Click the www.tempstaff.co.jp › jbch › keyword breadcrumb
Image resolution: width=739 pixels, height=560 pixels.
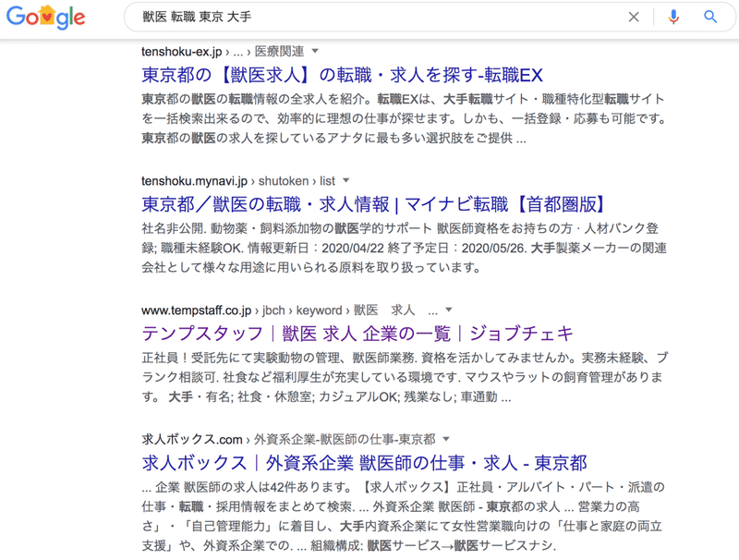(x=289, y=310)
